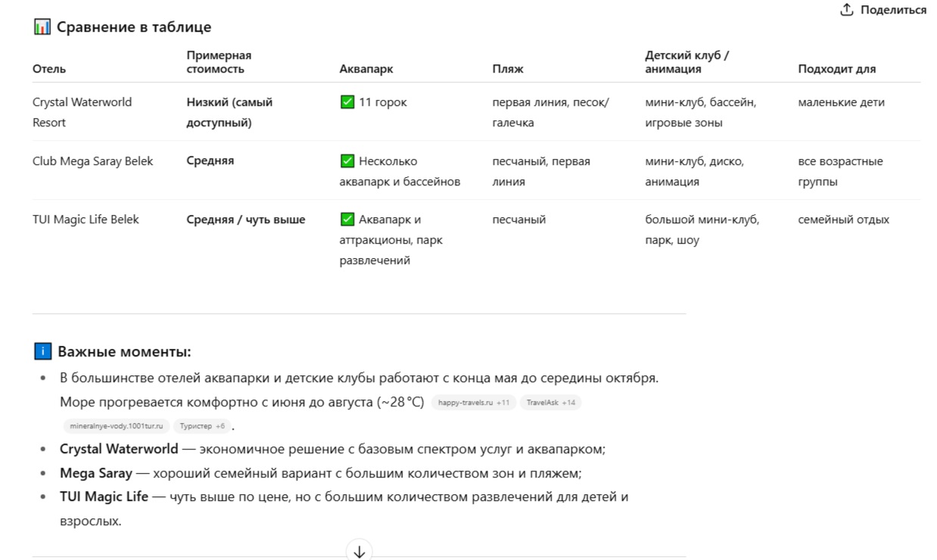Click green checkmark in Club Mega Saray row

[347, 161]
